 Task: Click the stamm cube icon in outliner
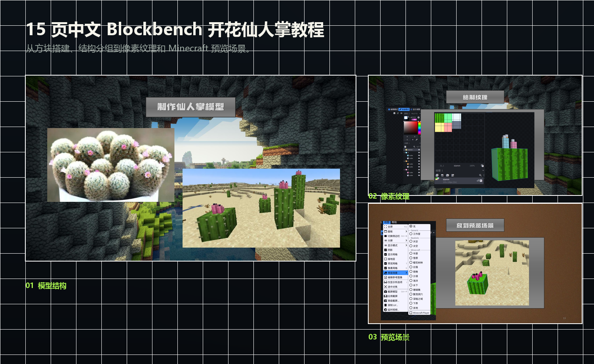406,150
